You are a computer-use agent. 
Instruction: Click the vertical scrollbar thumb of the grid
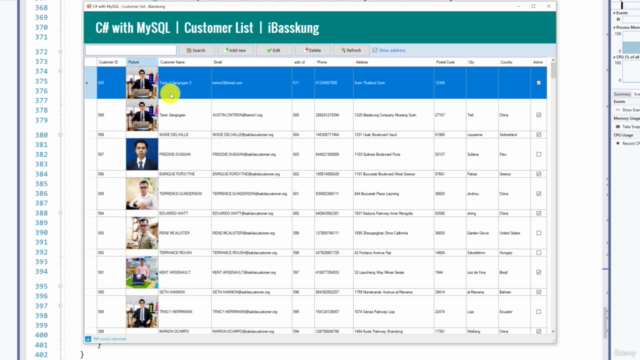[553, 71]
